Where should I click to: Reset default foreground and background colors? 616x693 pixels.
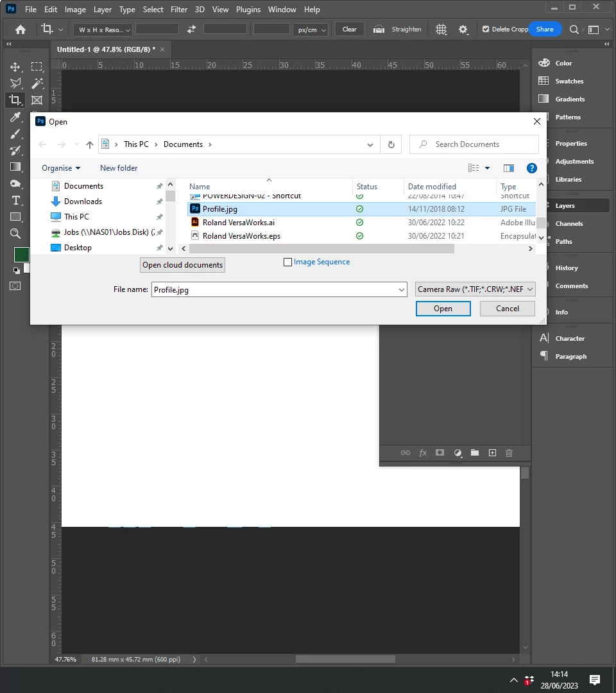(x=16, y=271)
